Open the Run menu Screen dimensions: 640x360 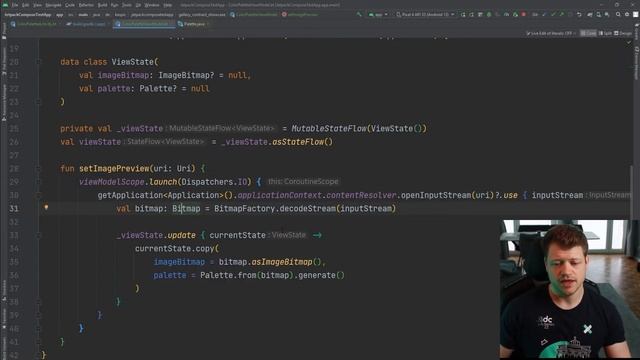click(x=114, y=5)
